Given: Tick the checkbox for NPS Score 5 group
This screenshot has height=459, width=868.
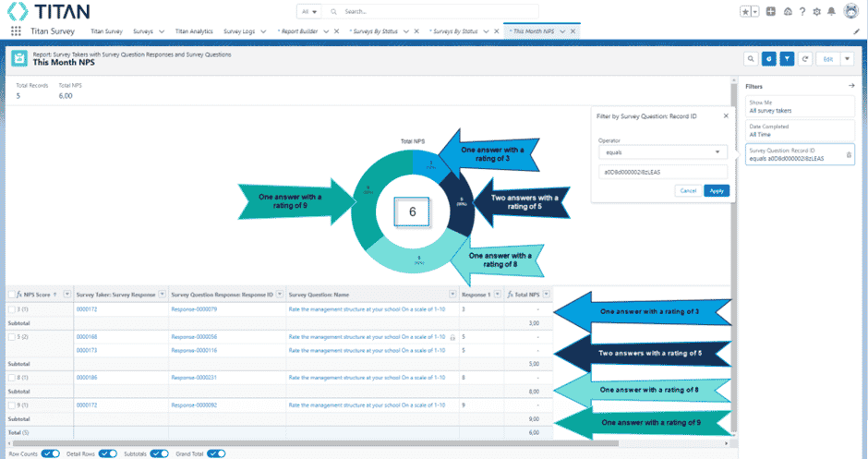Looking at the screenshot, I should point(11,338).
